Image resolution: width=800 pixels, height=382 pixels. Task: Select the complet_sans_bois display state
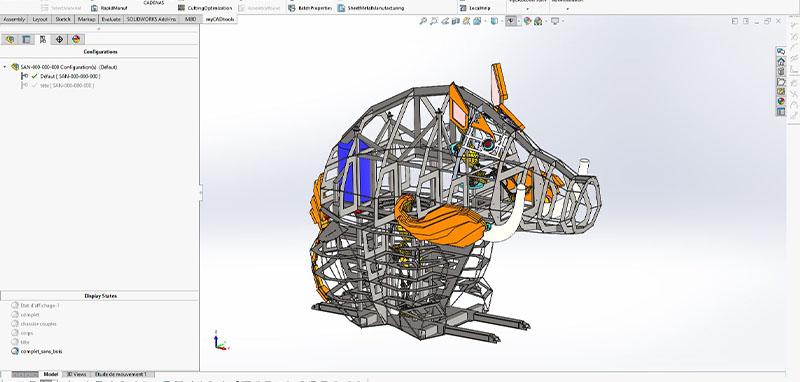pos(41,351)
